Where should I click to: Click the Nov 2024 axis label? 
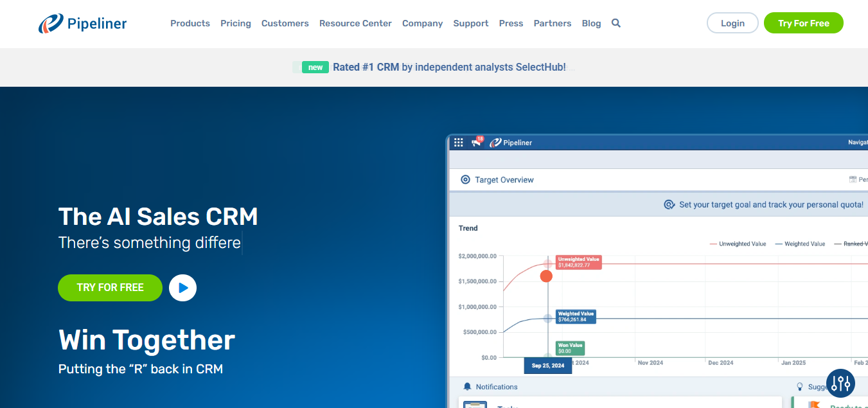(x=650, y=363)
